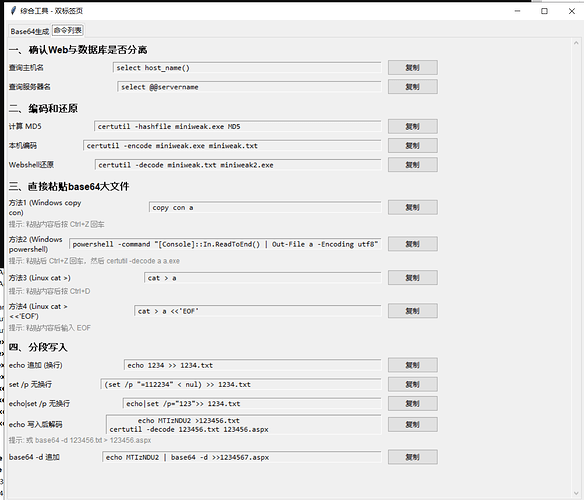Copy the certutil -decode miniweak2.exe command
584x500 pixels.
click(412, 165)
